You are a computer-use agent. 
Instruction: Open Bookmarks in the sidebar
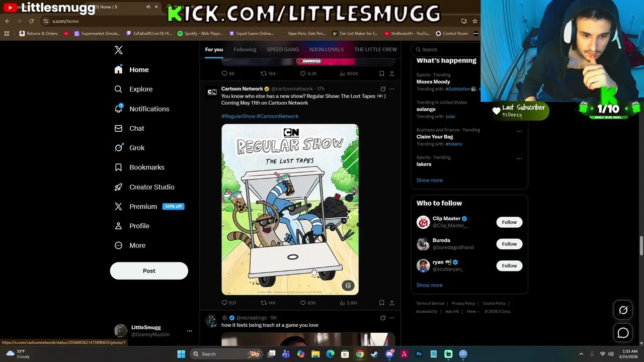click(x=139, y=167)
